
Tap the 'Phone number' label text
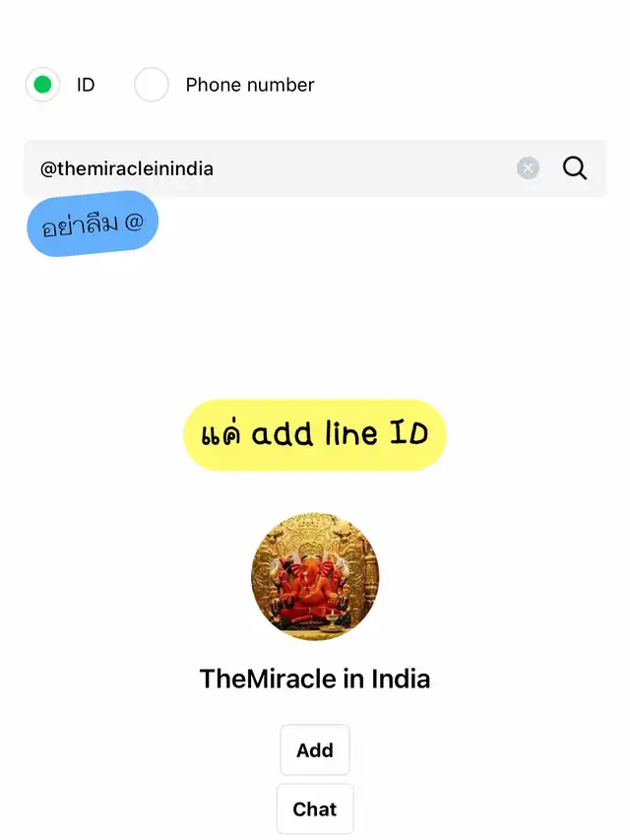[x=250, y=85]
